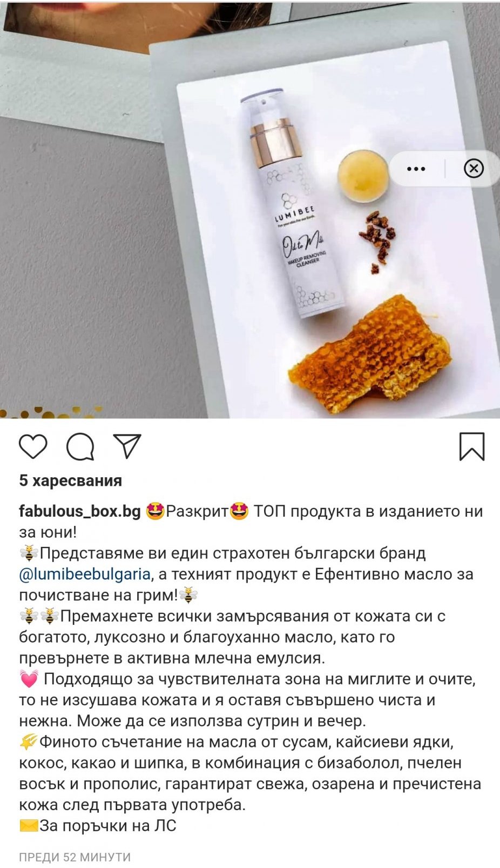Like the post with the heart icon
Viewport: 500px width, 868px height.
pos(33,446)
